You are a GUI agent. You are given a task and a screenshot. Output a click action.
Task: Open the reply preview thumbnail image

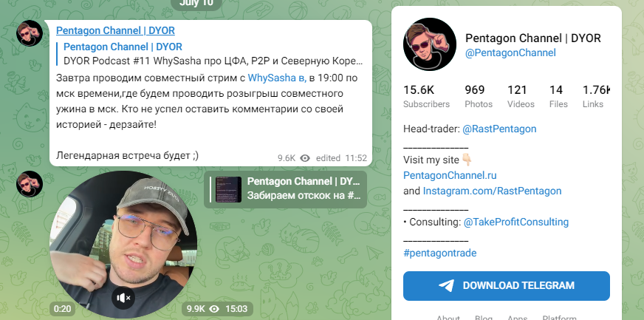click(228, 189)
